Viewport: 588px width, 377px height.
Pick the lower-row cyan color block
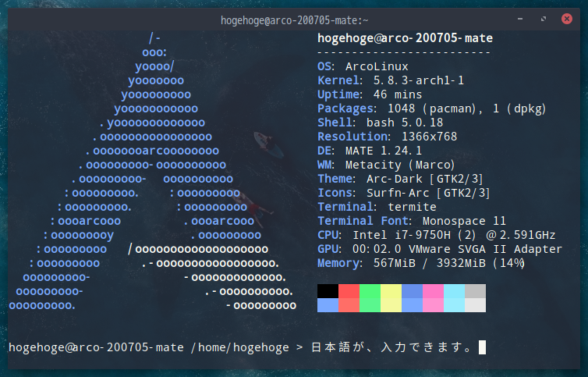tap(454, 305)
